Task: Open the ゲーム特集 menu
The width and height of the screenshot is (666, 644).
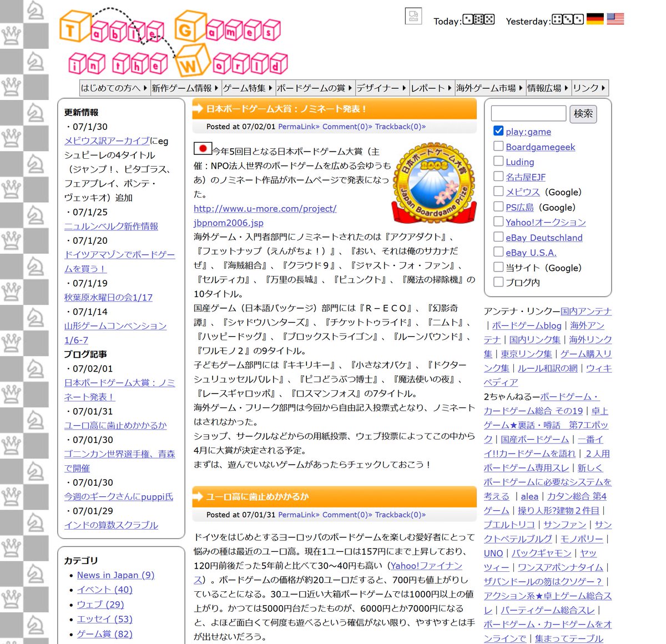Action: tap(248, 88)
